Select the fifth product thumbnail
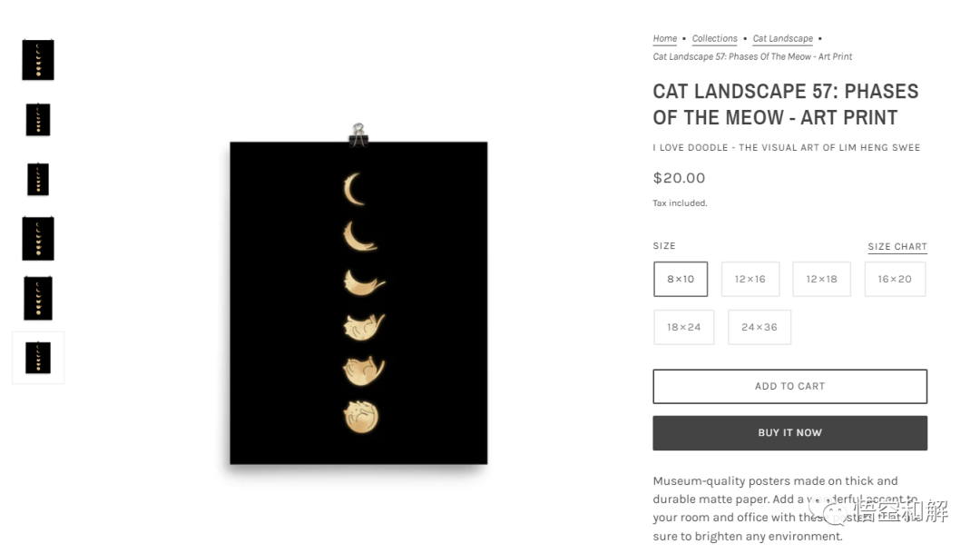The width and height of the screenshot is (980, 554). tap(38, 298)
